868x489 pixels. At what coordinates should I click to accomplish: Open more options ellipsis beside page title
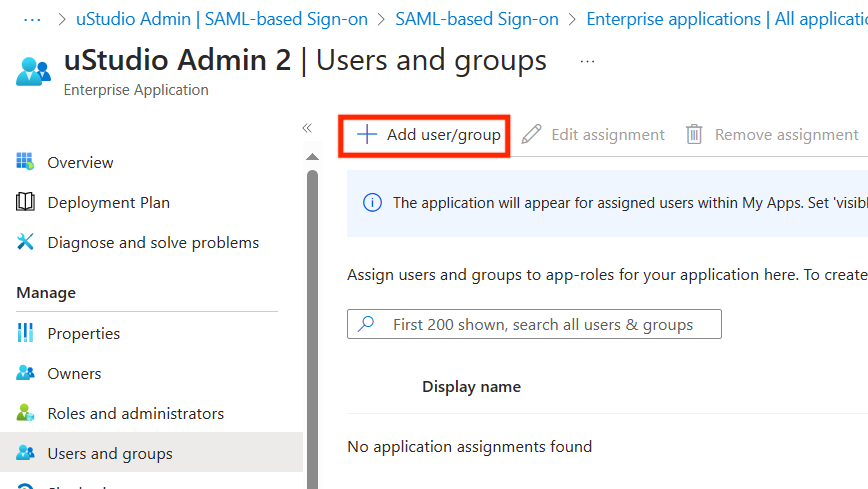coord(587,61)
